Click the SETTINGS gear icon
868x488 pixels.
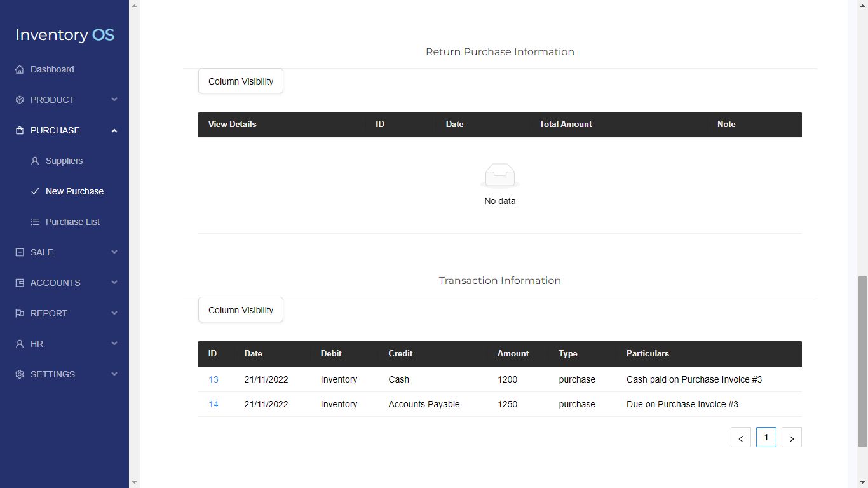pyautogui.click(x=20, y=374)
